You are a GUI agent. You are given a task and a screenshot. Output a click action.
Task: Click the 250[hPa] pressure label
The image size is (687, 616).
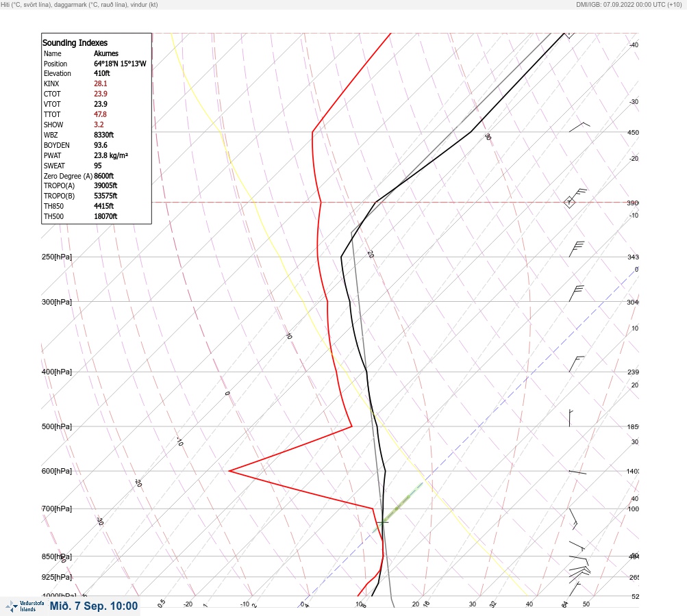click(x=57, y=257)
